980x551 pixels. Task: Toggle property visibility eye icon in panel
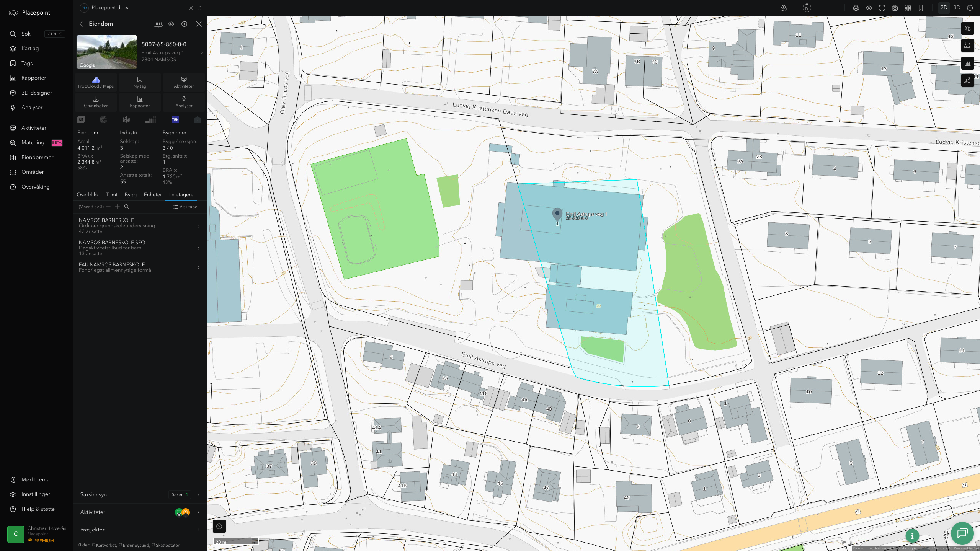[x=171, y=24]
